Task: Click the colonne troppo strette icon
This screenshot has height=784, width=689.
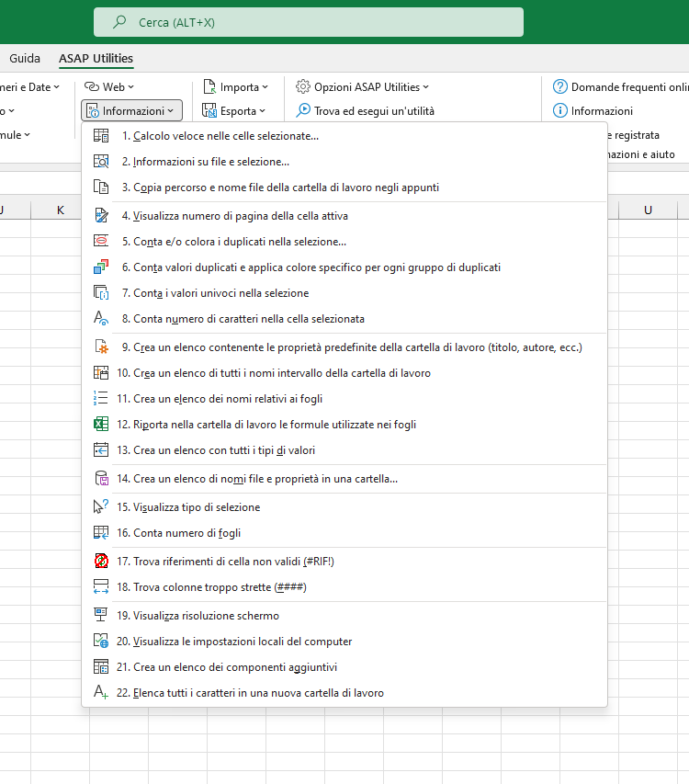Action: 101,587
